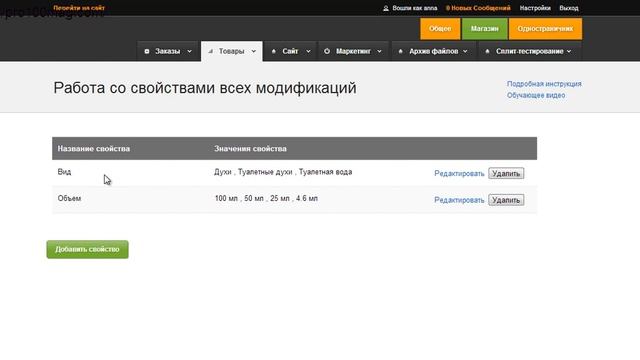Viewport: 640px width, 360px height.
Task: Open the Маркетинг menu
Action: click(x=353, y=51)
